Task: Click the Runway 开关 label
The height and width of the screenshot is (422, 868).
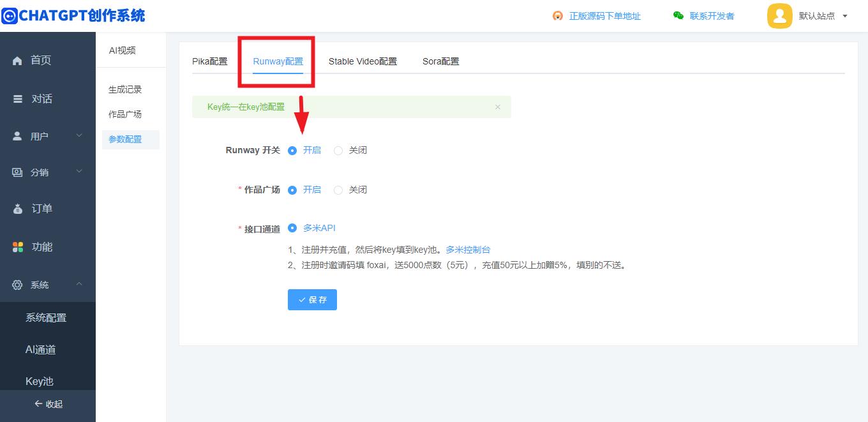Action: (x=253, y=151)
